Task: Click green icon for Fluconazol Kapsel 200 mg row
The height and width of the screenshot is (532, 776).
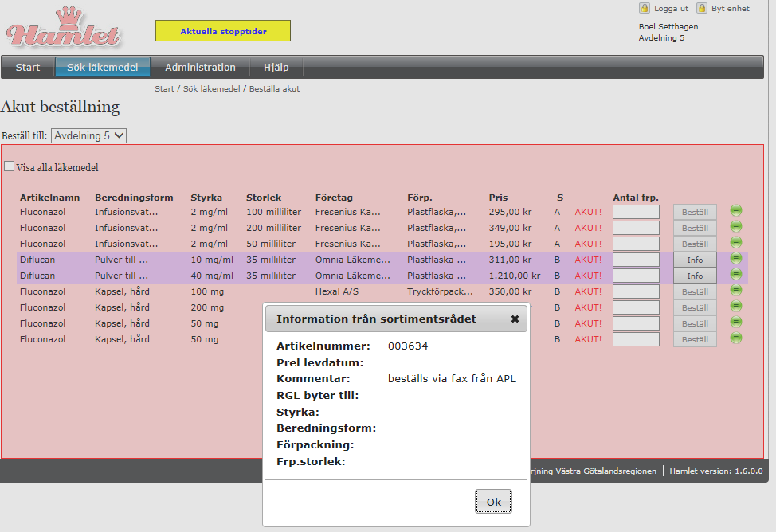Action: pyautogui.click(x=736, y=306)
